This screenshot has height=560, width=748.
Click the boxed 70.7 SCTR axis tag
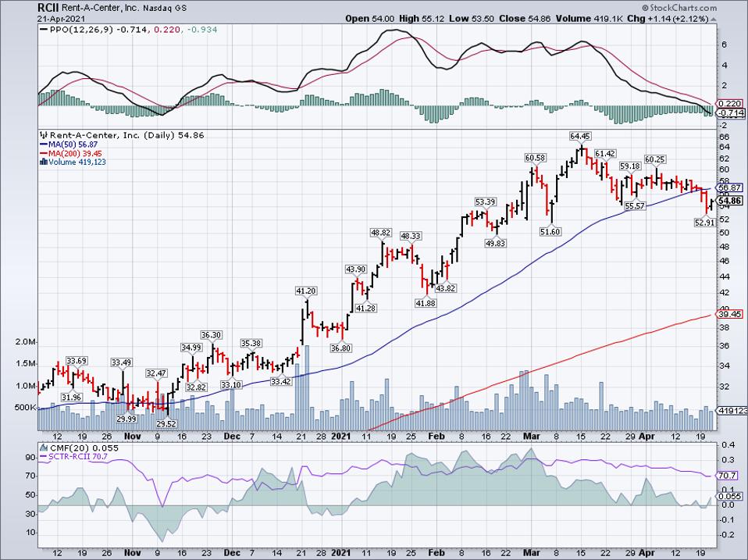click(728, 476)
